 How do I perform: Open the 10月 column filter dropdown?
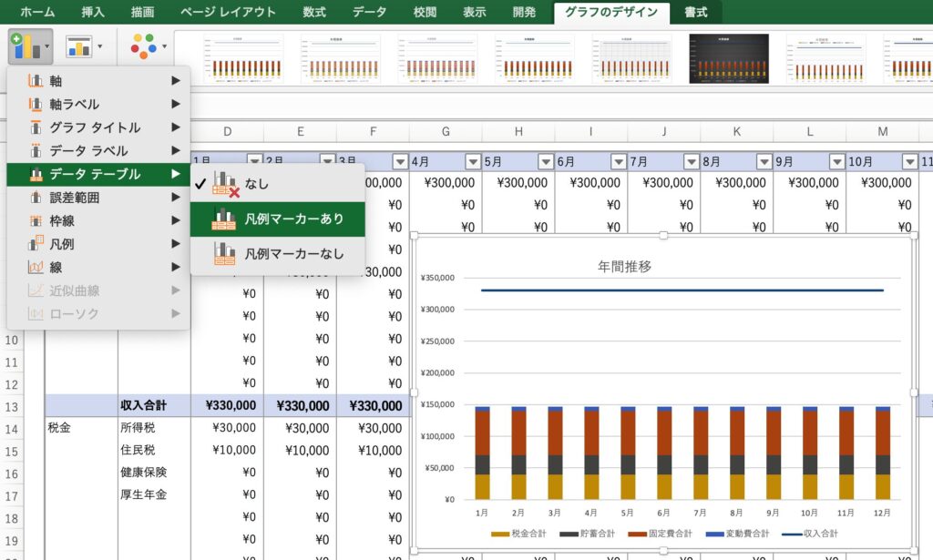908,161
